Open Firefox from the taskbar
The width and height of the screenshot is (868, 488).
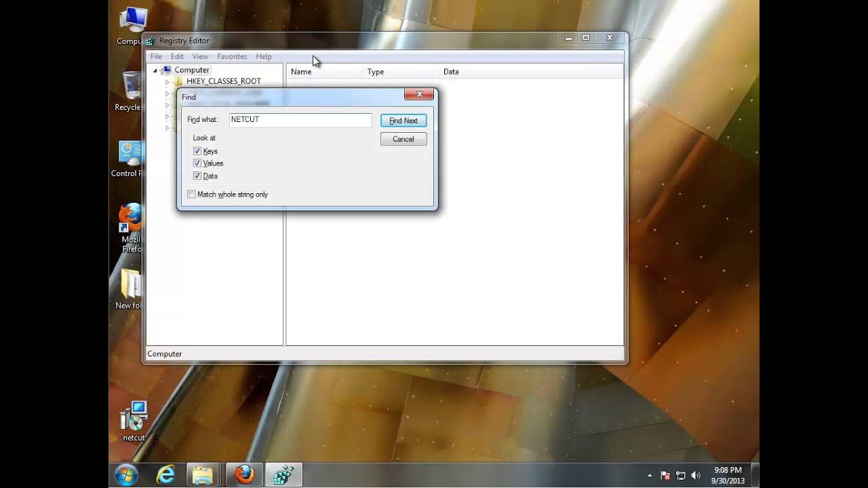(x=244, y=474)
